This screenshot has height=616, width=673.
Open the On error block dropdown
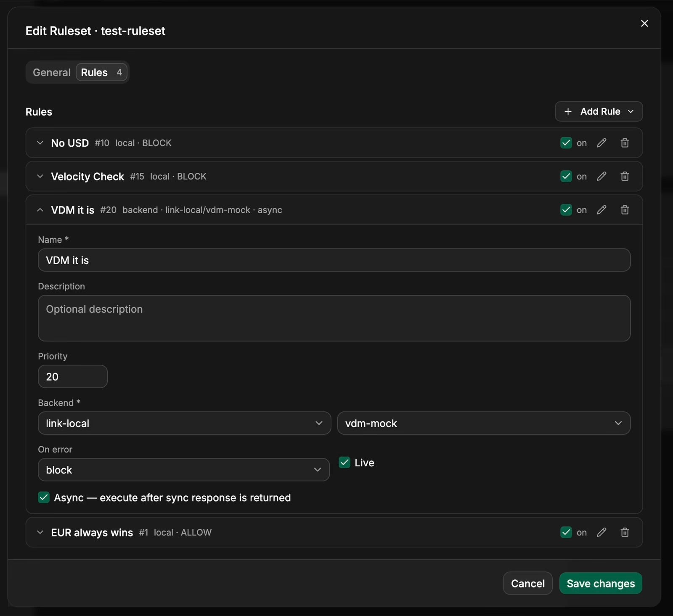click(x=184, y=470)
